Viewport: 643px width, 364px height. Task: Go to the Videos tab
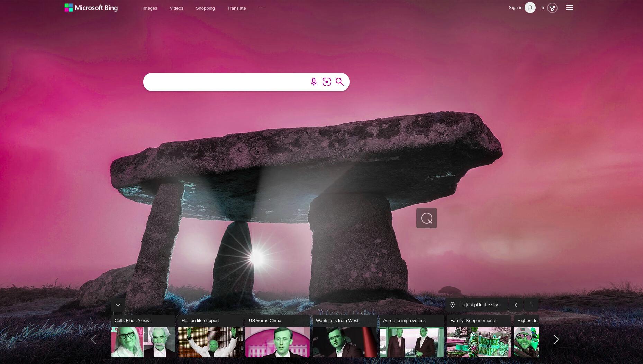tap(176, 8)
